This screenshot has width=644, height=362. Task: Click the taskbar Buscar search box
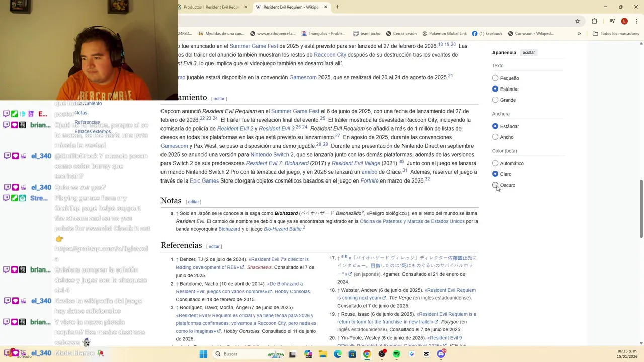pos(249,354)
